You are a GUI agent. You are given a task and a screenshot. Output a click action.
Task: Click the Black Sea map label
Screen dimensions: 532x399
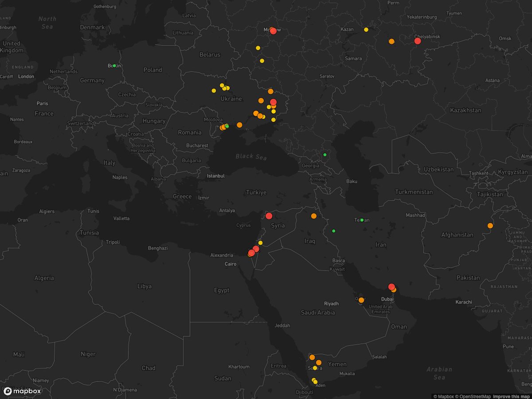(251, 156)
